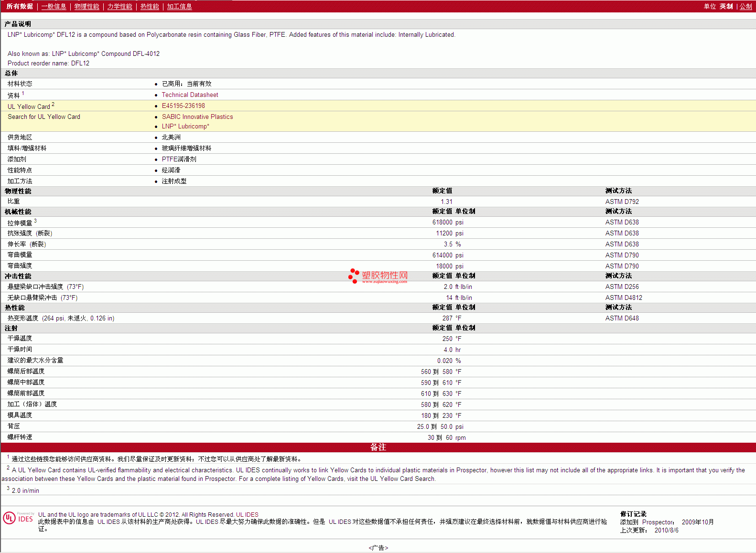Image resolution: width=756 pixels, height=553 pixels.
Task: Search Yellow Card for SABIC Innovative Plastics
Action: (197, 117)
